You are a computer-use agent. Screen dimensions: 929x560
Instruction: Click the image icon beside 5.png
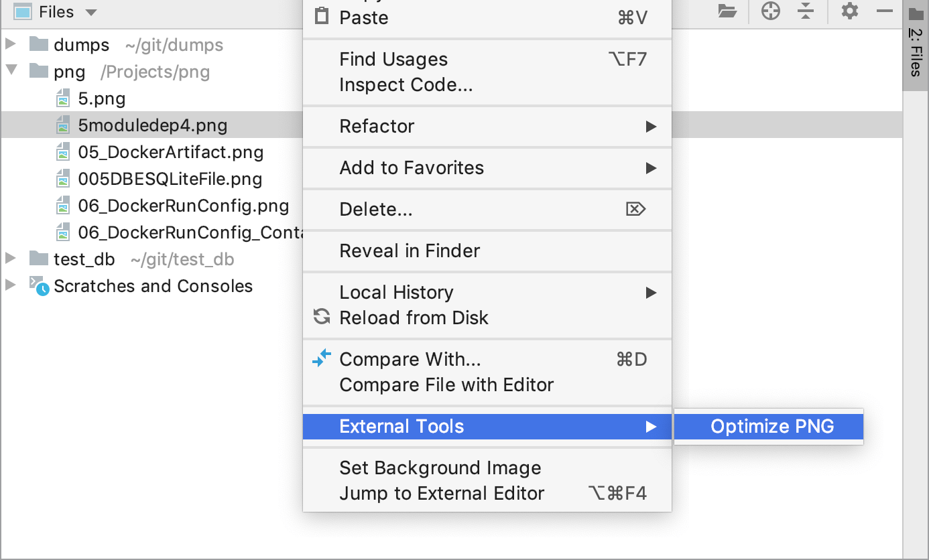point(63,98)
